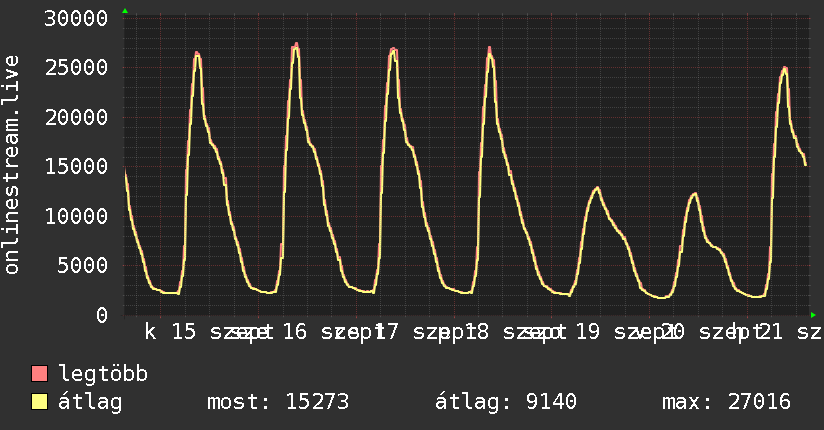This screenshot has width=824, height=430.
Task: Click the green arrow ending the x-axis
Action: click(x=813, y=315)
